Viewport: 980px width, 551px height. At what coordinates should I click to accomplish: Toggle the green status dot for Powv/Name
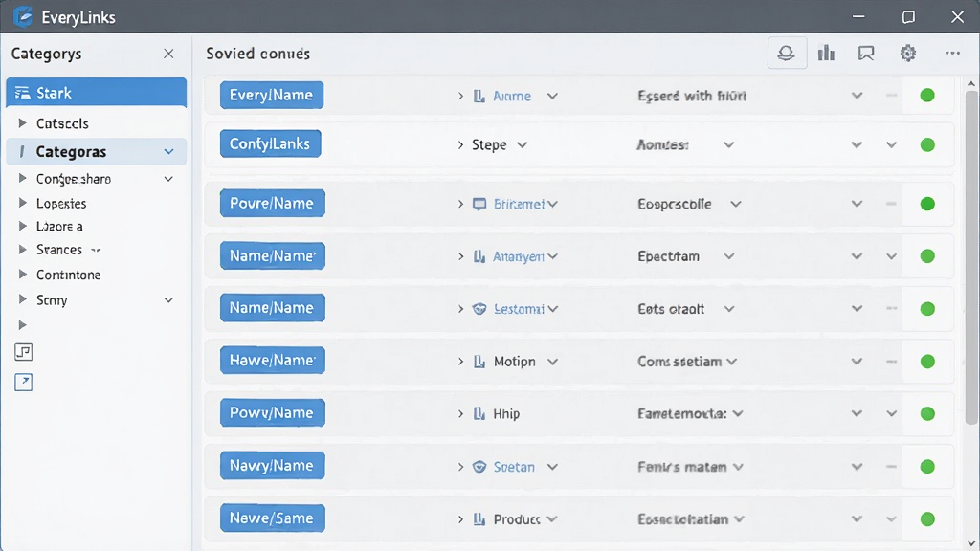tap(927, 413)
